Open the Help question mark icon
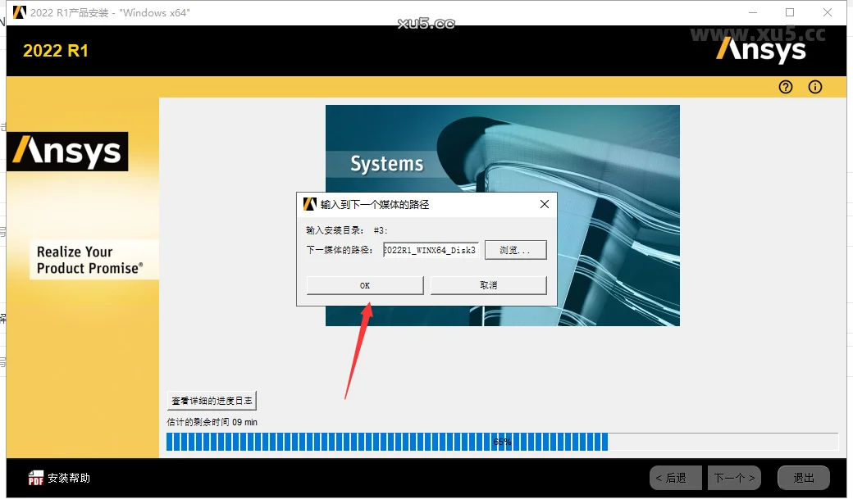The image size is (853, 504). 785,87
